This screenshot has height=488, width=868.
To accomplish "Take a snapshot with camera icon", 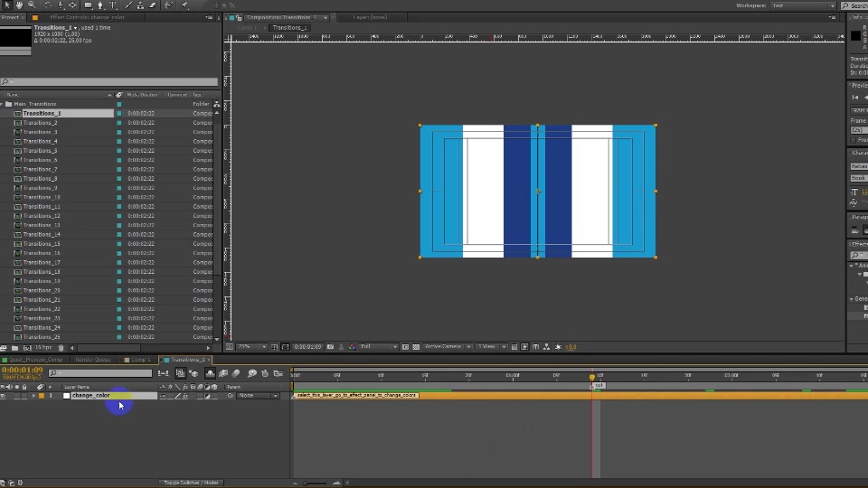I will (x=331, y=347).
